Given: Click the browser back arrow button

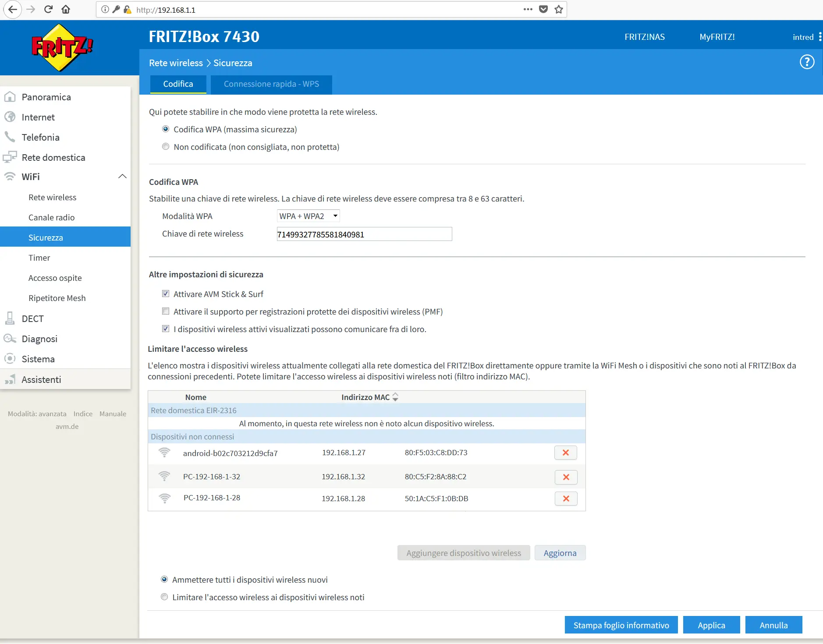Looking at the screenshot, I should click(x=12, y=9).
